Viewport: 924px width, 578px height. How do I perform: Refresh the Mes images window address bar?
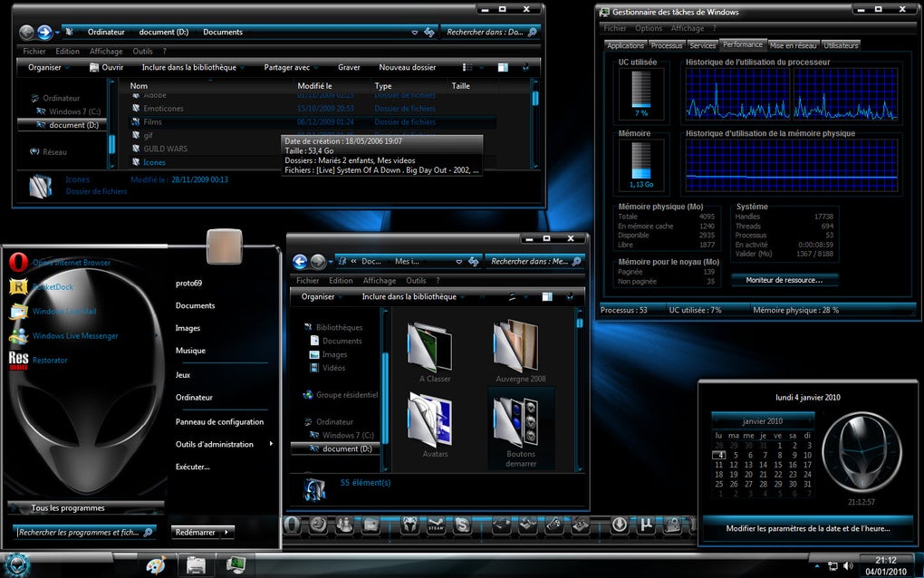473,262
